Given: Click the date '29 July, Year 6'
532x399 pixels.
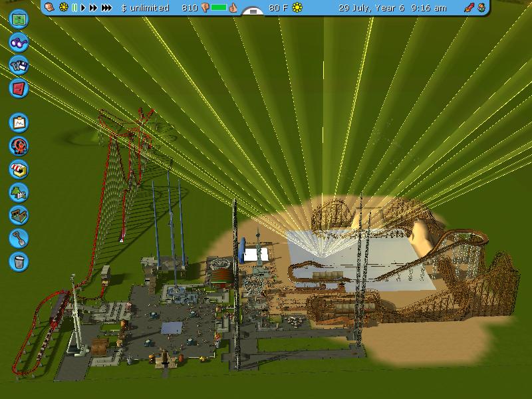Looking at the screenshot, I should [372, 8].
